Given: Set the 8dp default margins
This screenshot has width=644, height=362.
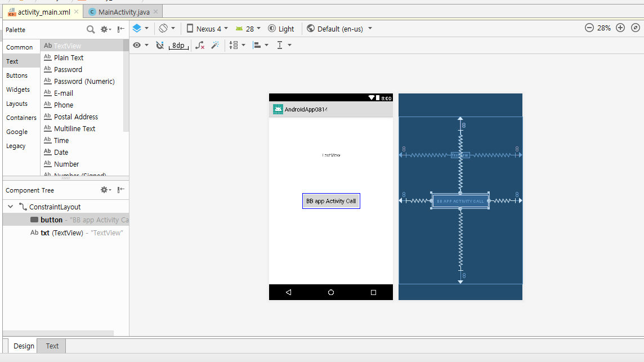Looking at the screenshot, I should coord(178,45).
